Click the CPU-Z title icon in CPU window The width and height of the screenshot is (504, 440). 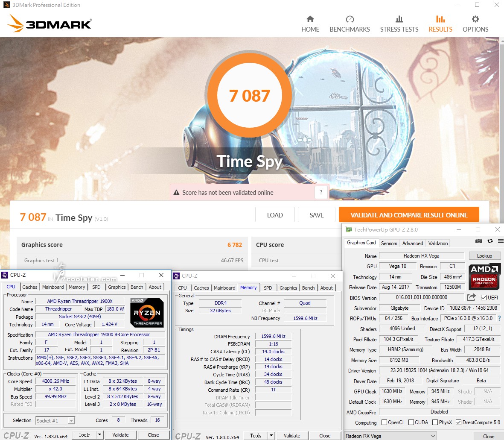5,275
